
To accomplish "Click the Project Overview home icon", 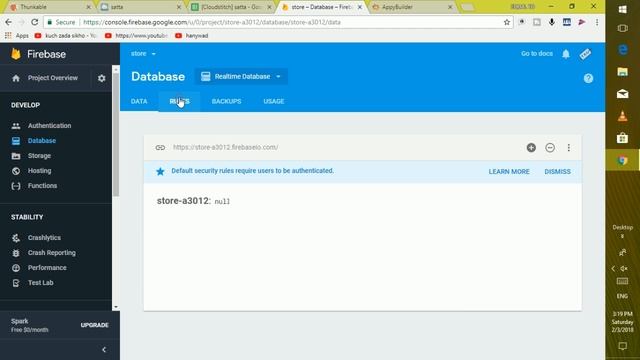I will (16, 78).
